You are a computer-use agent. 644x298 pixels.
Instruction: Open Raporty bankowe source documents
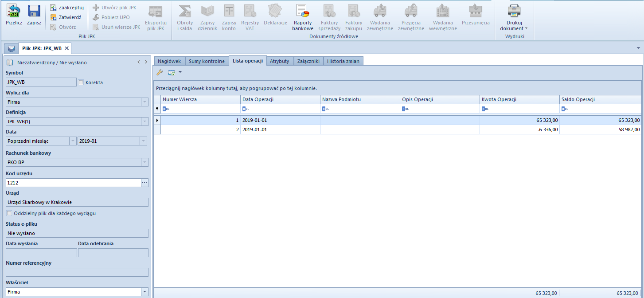pos(303,11)
